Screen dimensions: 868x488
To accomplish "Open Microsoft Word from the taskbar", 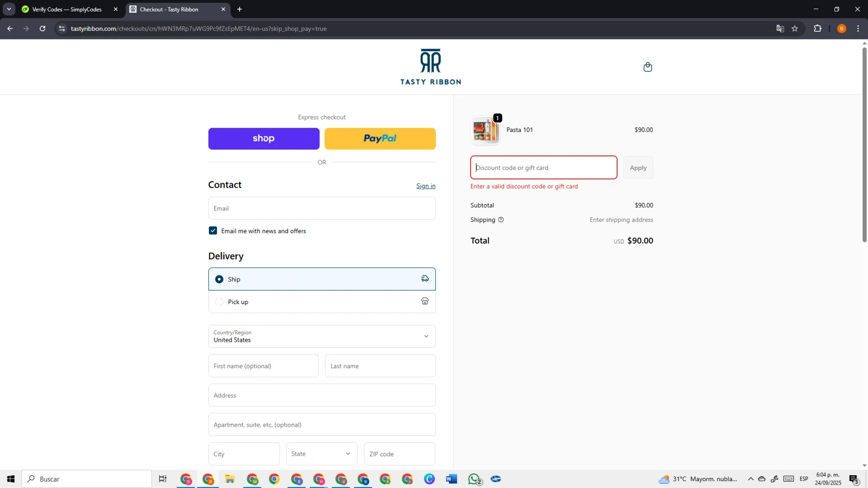I will pyautogui.click(x=452, y=479).
